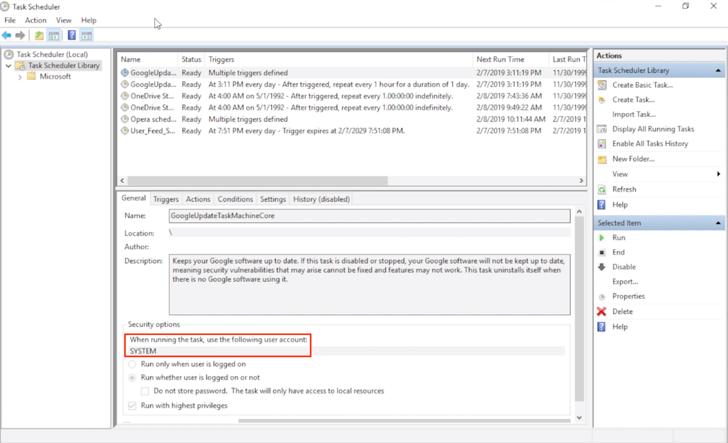
Task: Click the Back arrow in the toolbar
Action: pos(7,35)
